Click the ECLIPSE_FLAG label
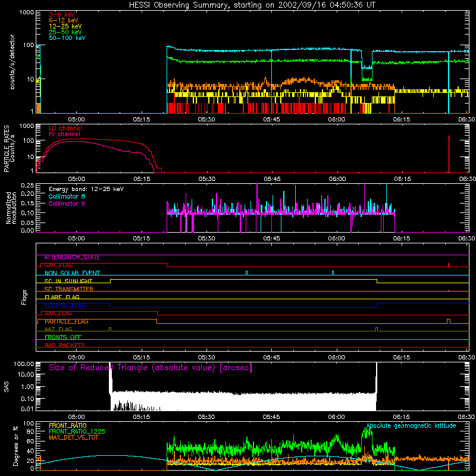476x476 pixels. coord(65,305)
